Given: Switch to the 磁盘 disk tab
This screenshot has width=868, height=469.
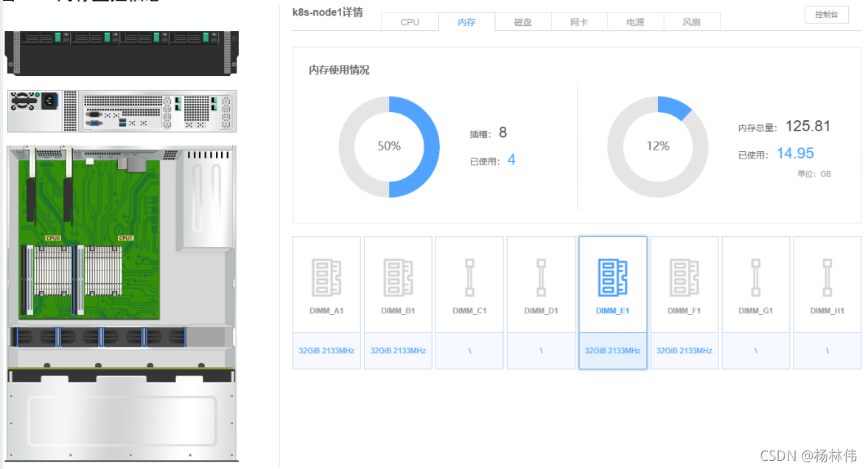Looking at the screenshot, I should 522,22.
